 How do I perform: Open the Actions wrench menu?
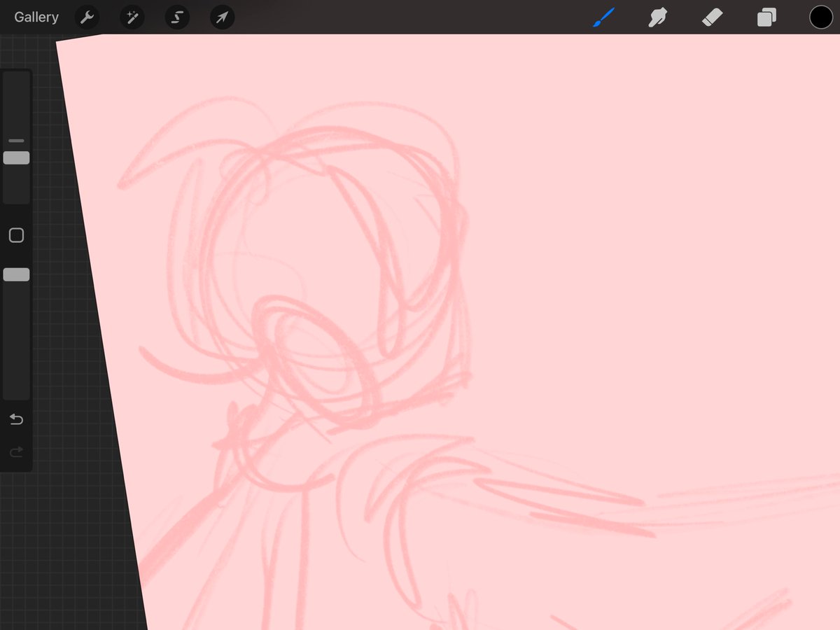(87, 17)
